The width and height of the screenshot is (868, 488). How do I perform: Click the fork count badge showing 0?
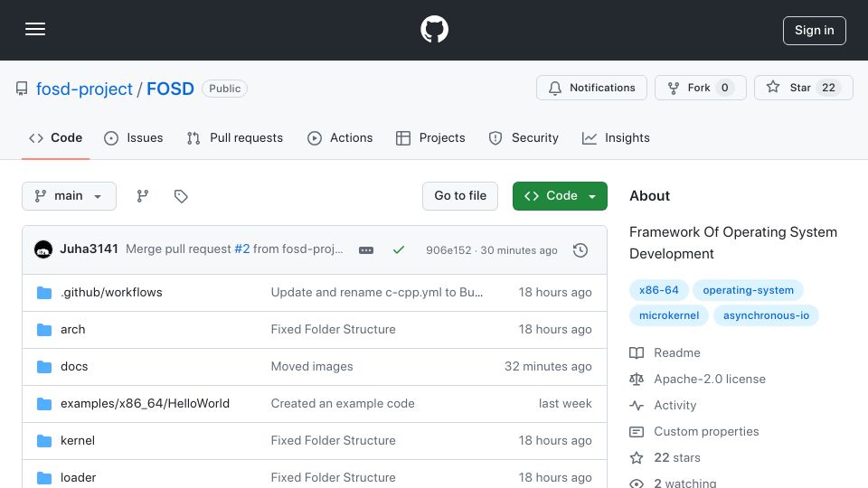coord(724,88)
